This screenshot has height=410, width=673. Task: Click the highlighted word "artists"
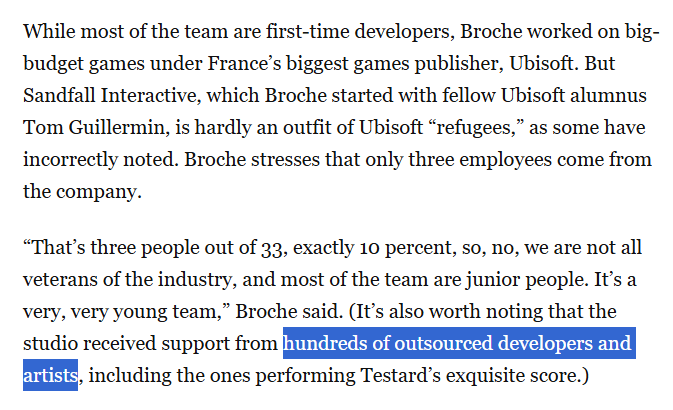point(50,376)
